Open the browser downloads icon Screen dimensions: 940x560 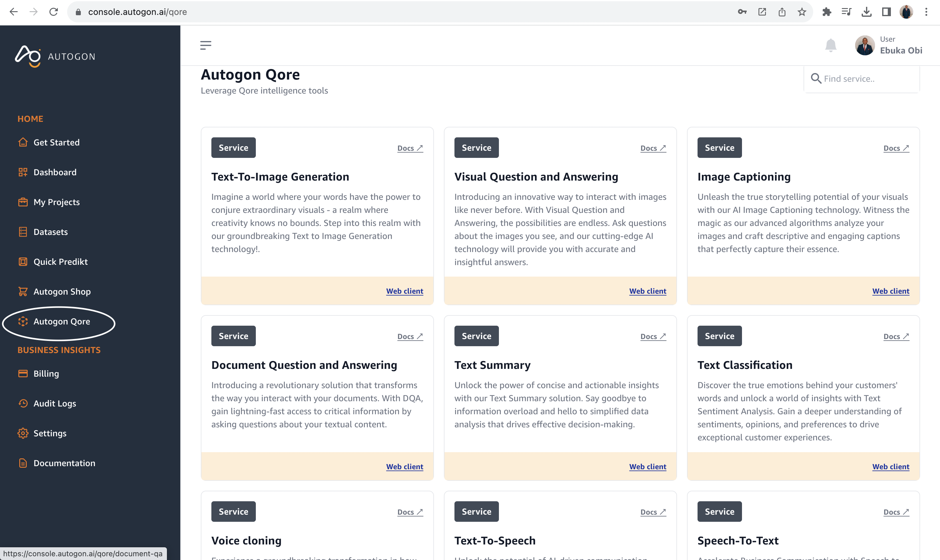866,12
